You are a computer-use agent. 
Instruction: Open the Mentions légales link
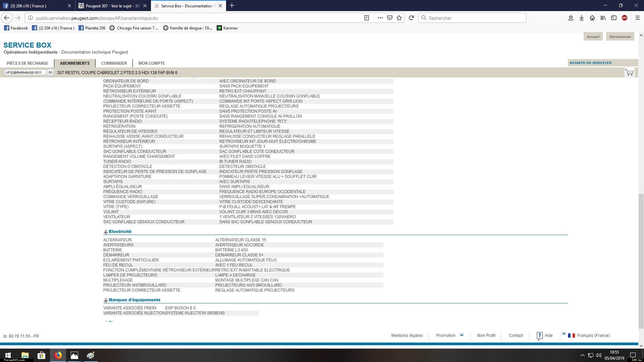click(x=407, y=336)
